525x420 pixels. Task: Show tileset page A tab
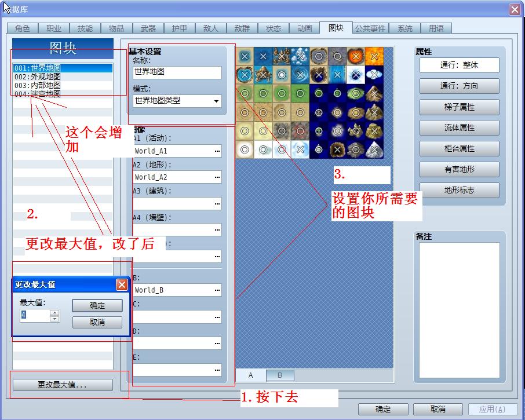[x=251, y=375]
